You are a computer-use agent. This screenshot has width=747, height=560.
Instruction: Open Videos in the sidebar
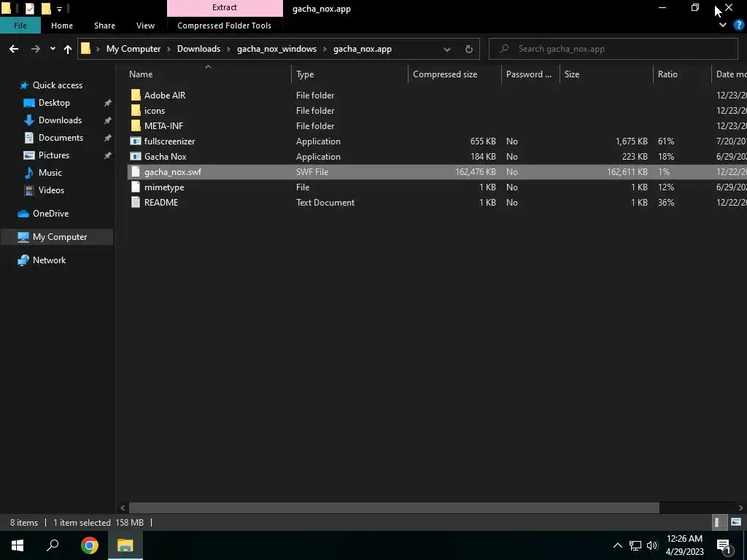(x=51, y=190)
